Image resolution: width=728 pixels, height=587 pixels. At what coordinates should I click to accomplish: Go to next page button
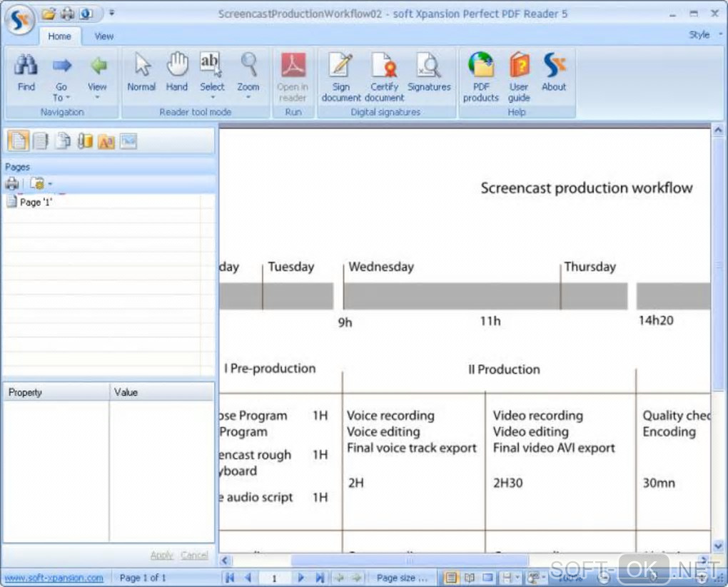(301, 578)
